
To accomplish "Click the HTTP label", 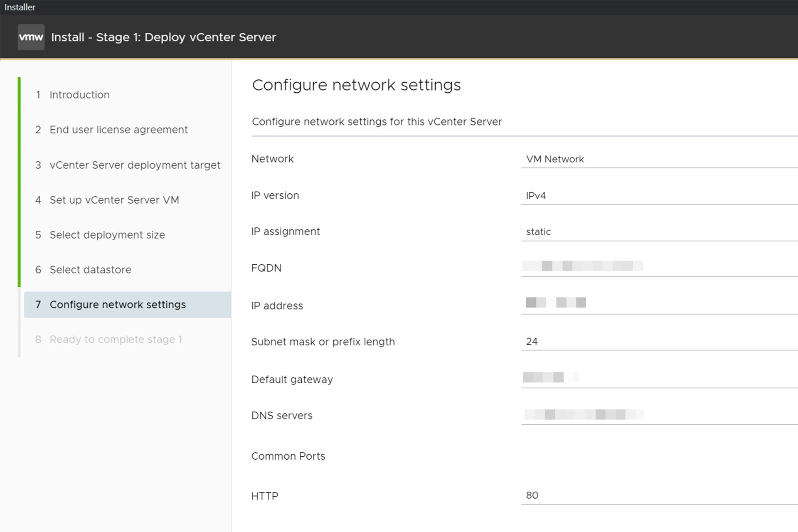I will (x=265, y=496).
